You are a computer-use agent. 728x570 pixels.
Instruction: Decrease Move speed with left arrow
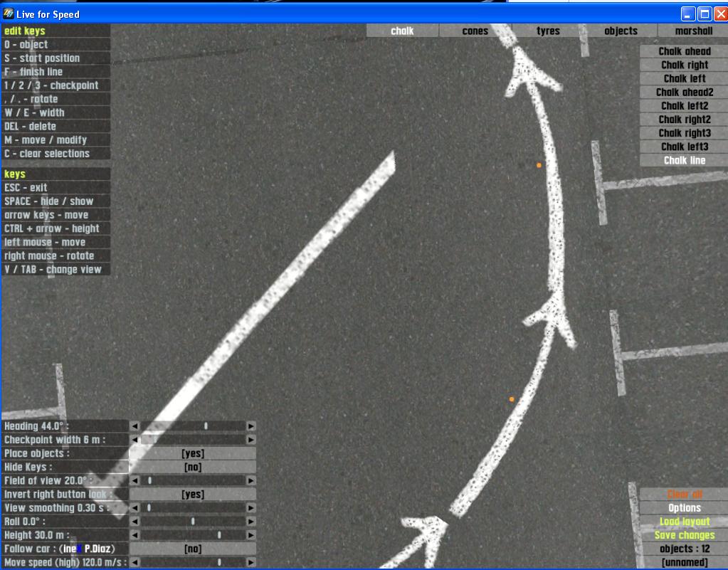(134, 562)
